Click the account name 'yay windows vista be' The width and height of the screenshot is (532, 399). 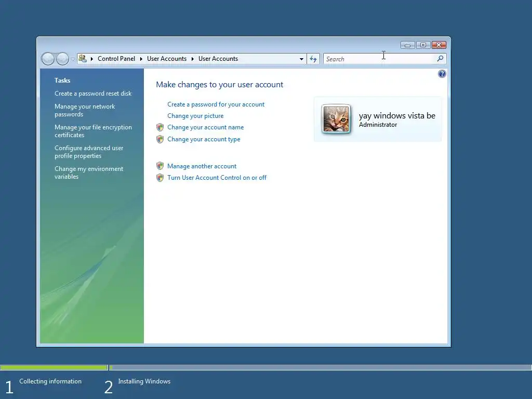[x=397, y=116]
